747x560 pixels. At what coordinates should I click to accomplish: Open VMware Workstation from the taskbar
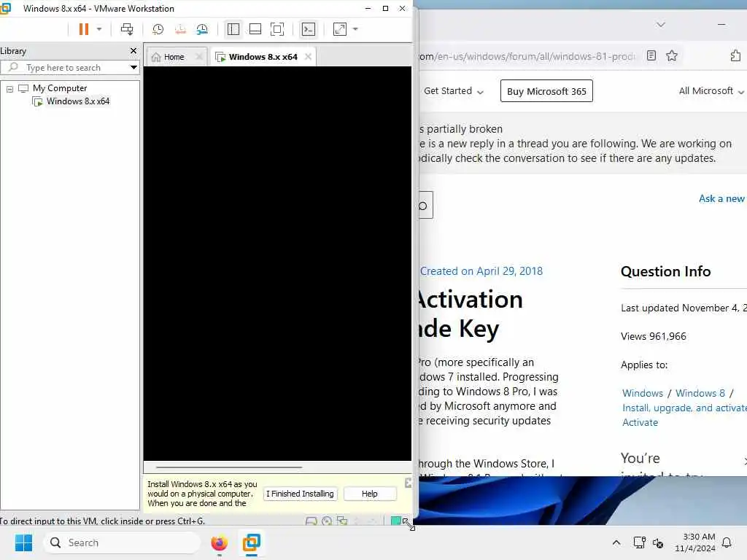[251, 542]
